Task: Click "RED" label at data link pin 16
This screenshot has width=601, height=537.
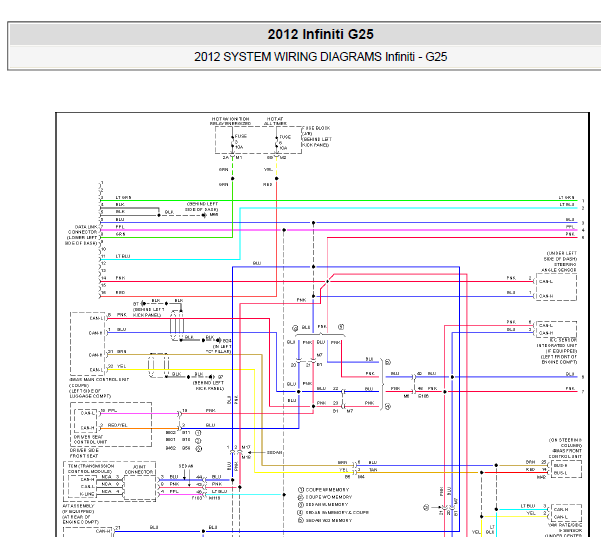Action: (120, 292)
